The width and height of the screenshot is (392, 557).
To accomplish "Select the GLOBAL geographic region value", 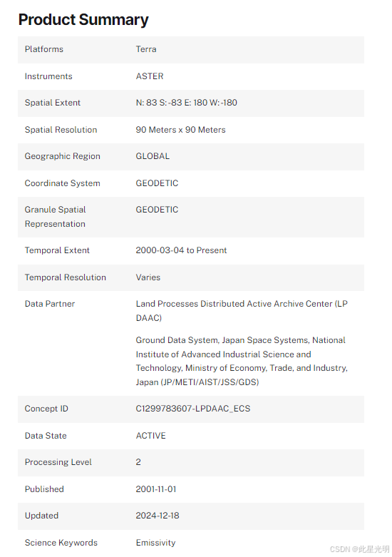I will tap(153, 156).
